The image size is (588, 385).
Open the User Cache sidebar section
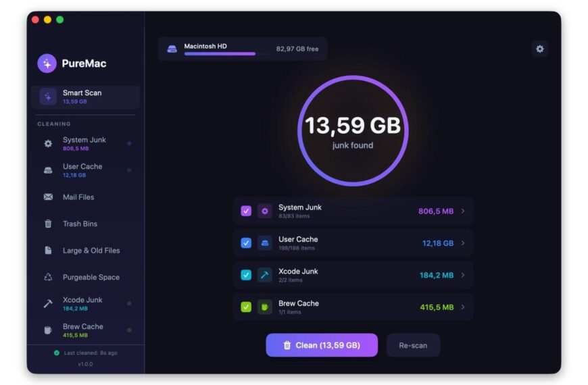point(86,170)
